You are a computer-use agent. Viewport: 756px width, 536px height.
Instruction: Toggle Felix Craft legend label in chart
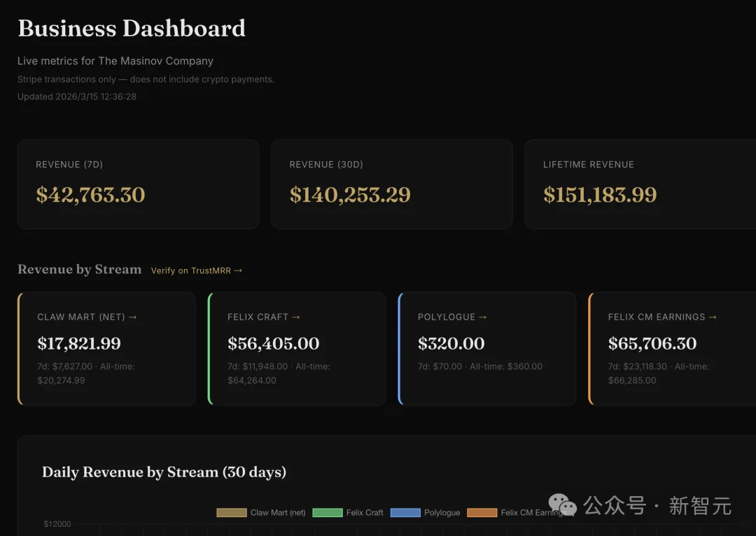tap(365, 513)
